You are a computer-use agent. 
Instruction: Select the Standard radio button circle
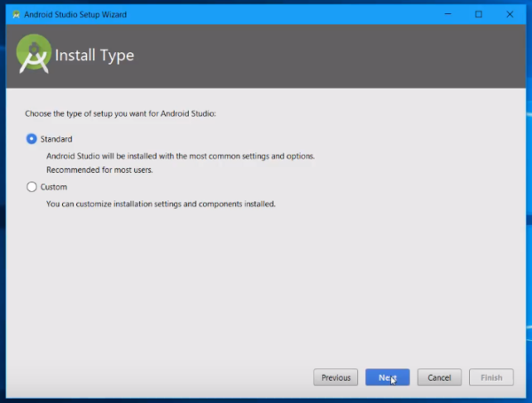(32, 139)
